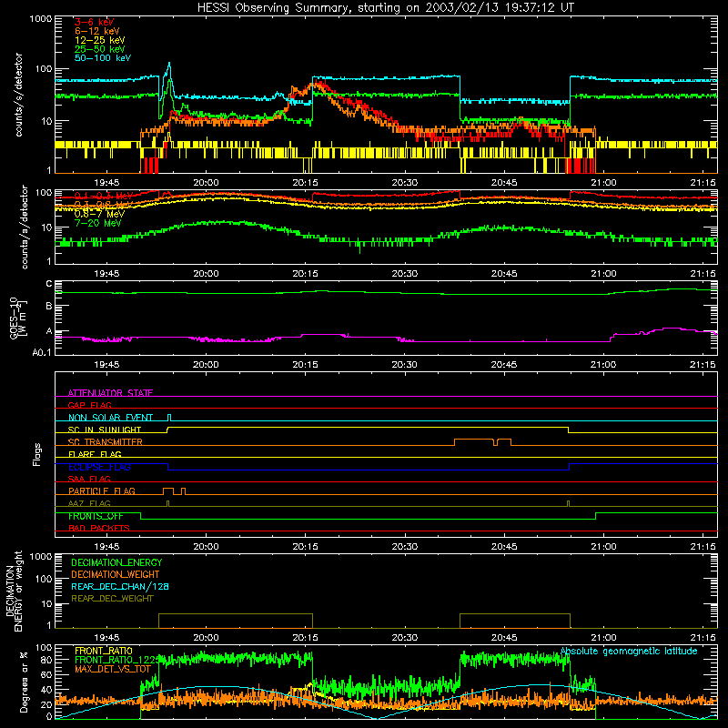Click the DECIMATION ENERGY or weight axis title
728x728 pixels.
pos(14,591)
